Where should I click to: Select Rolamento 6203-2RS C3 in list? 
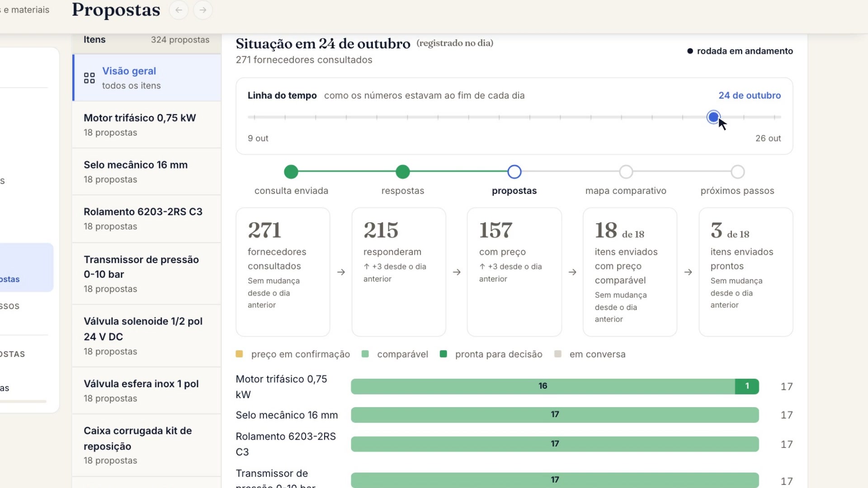(146, 219)
